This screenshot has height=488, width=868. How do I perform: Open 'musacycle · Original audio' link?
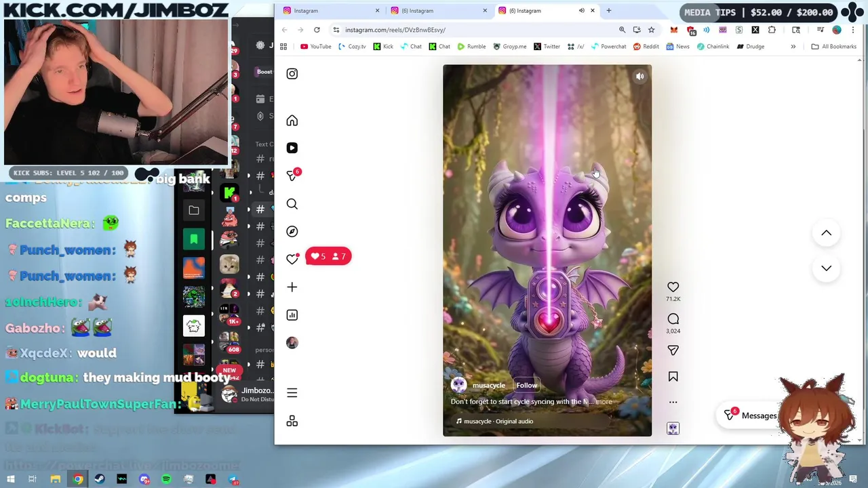[498, 421]
